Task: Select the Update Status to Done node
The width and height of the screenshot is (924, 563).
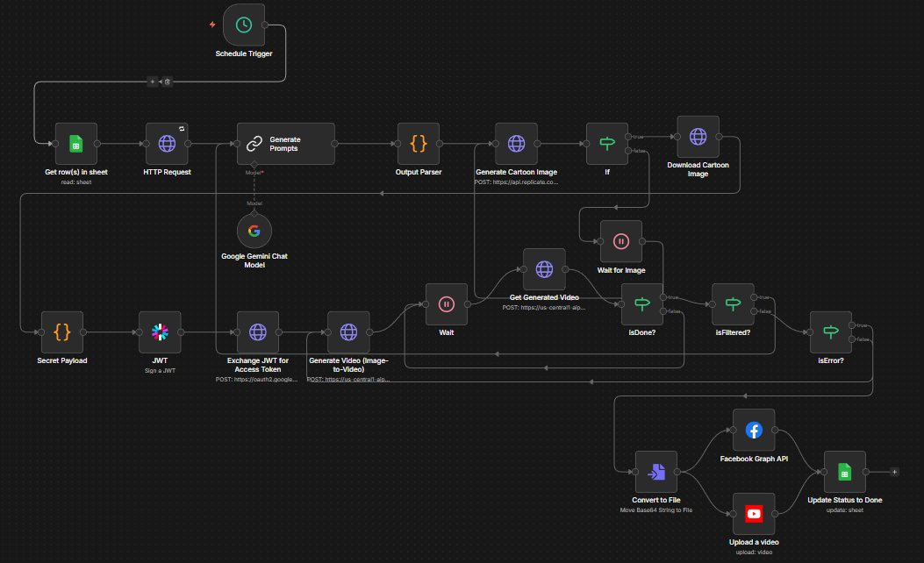Action: point(844,473)
